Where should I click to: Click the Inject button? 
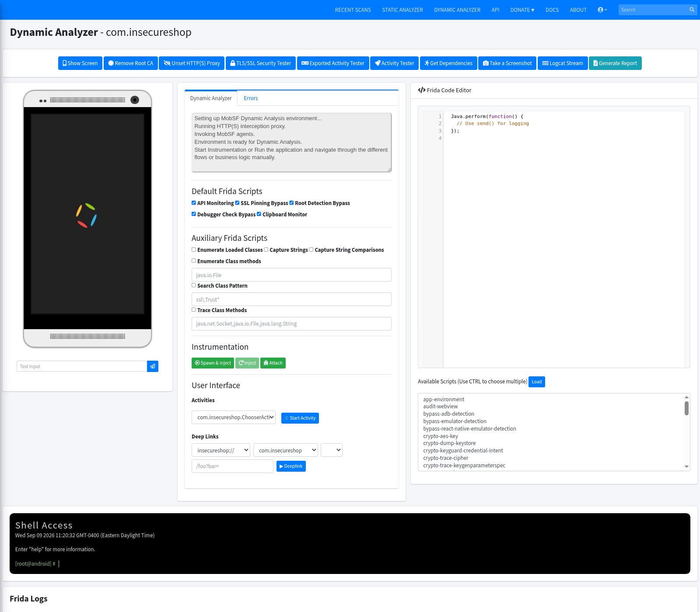(247, 363)
